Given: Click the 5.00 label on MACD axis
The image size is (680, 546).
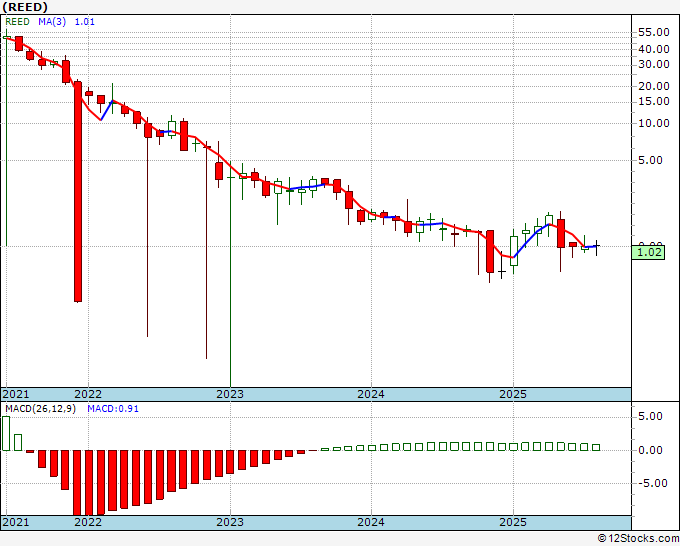Looking at the screenshot, I should tap(651, 416).
